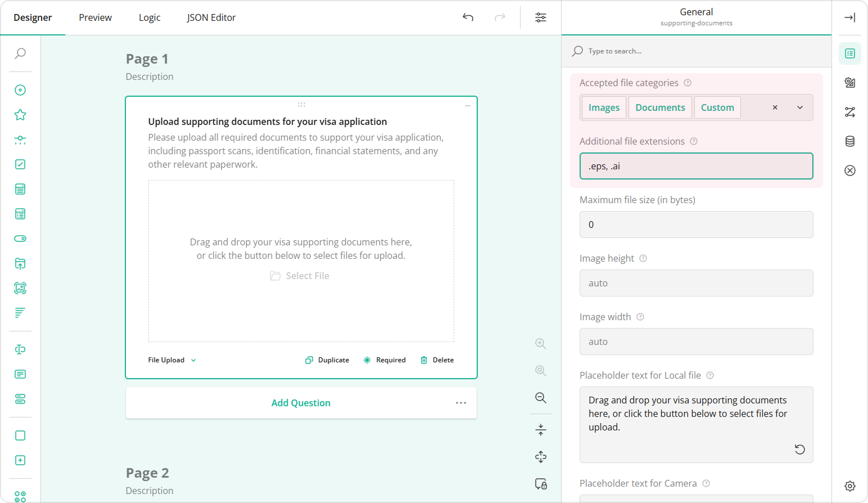868x503 pixels.
Task: Open the toolbox search
Action: coord(20,53)
